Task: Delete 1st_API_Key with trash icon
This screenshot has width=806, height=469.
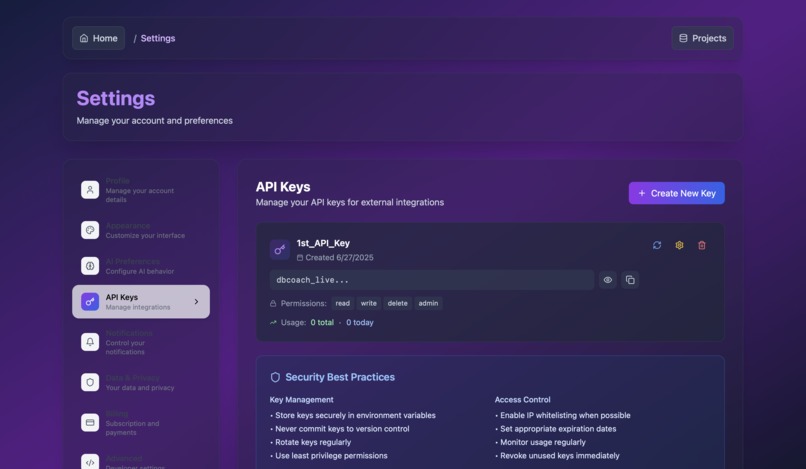Action: coord(702,245)
